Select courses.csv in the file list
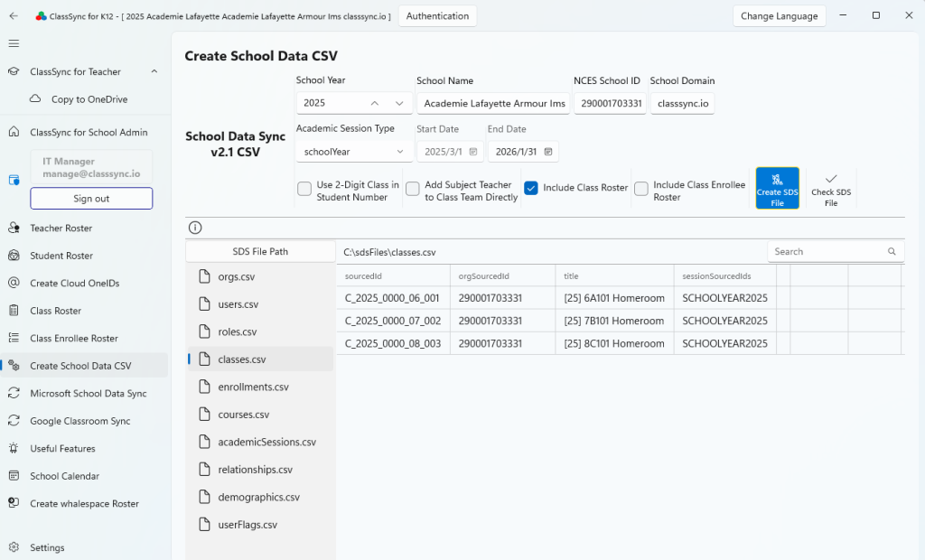 pos(260,415)
